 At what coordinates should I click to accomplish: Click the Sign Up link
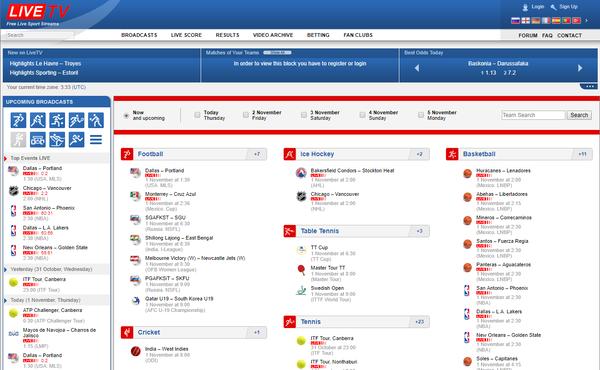pos(568,7)
